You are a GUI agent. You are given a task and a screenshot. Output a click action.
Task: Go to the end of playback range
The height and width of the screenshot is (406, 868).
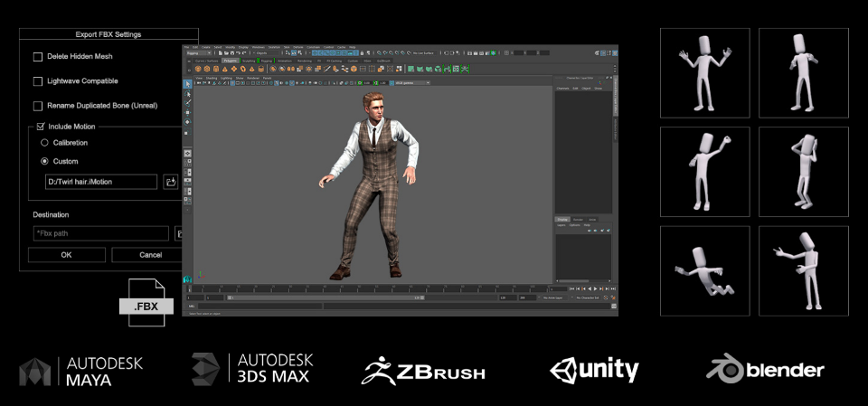(x=613, y=288)
